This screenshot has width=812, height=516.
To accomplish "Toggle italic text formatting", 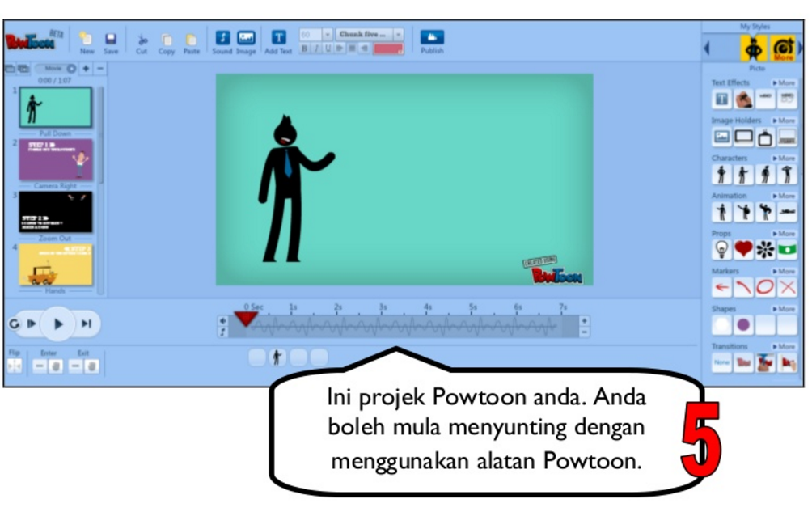I will click(x=316, y=49).
